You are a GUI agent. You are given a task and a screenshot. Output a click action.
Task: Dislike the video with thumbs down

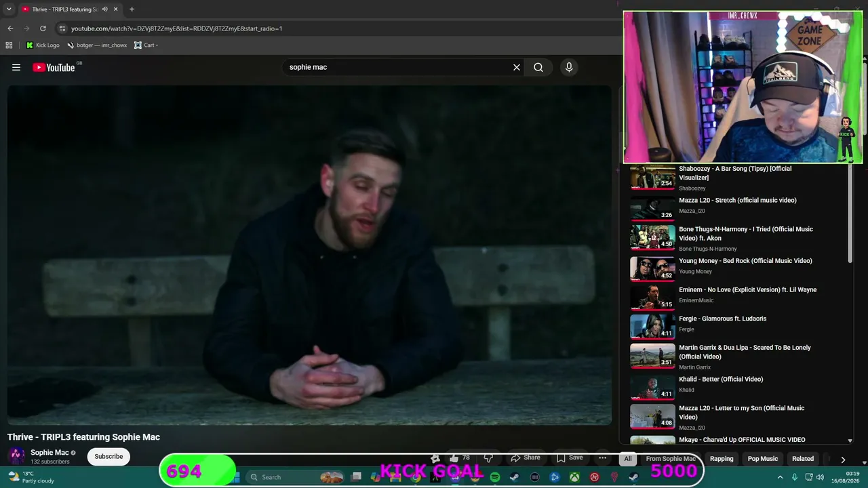[488, 458]
